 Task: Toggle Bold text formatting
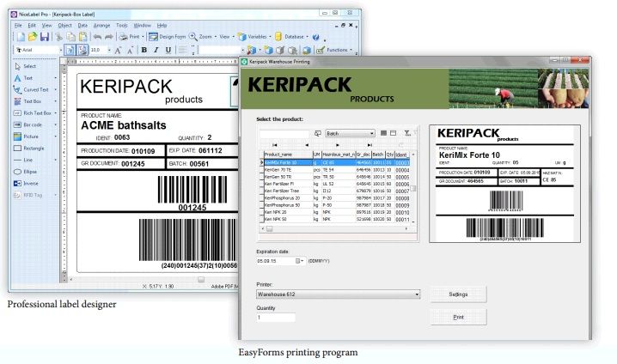click(x=144, y=51)
